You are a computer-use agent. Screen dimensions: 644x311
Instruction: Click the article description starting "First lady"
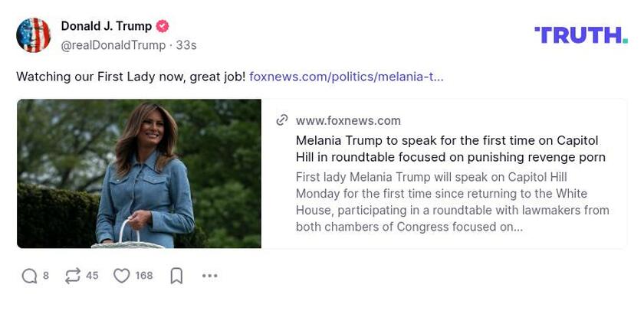click(x=452, y=201)
